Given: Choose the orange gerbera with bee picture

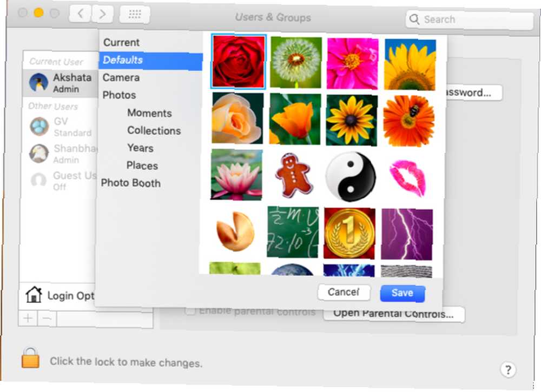Looking at the screenshot, I should click(409, 121).
